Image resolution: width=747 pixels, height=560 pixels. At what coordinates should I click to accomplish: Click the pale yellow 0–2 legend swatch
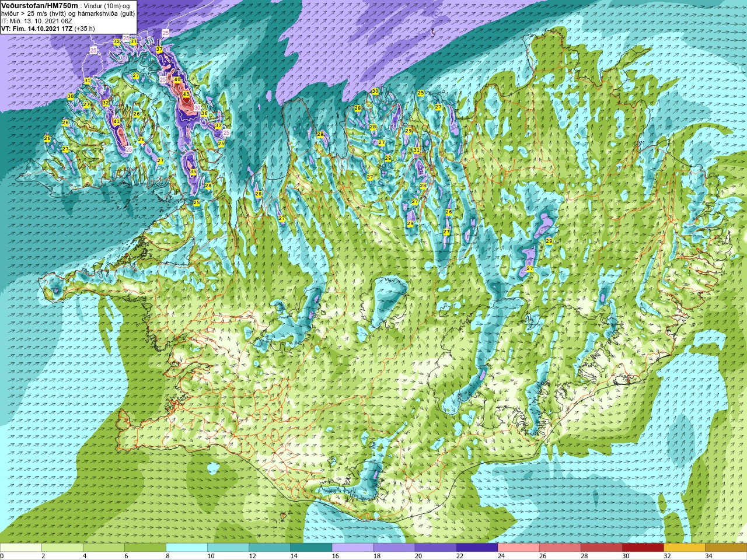(21, 548)
